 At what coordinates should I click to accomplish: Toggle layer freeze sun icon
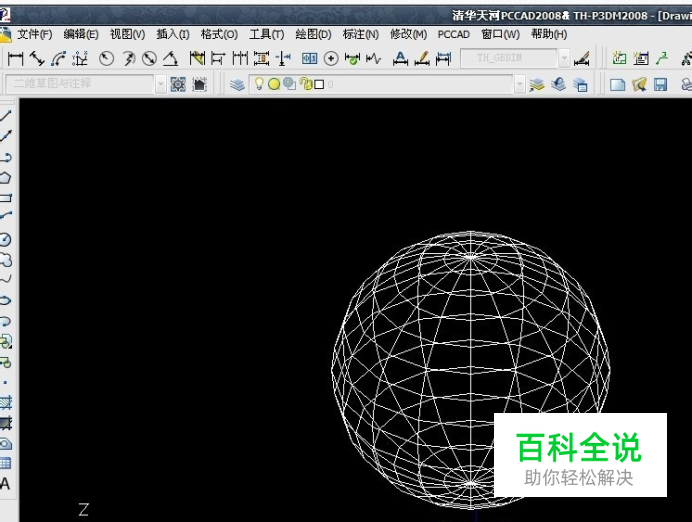[273, 85]
